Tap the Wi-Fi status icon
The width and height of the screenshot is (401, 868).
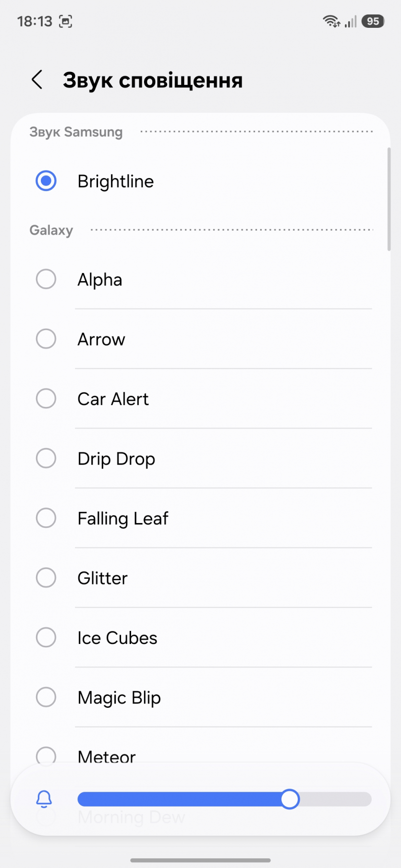pyautogui.click(x=331, y=21)
